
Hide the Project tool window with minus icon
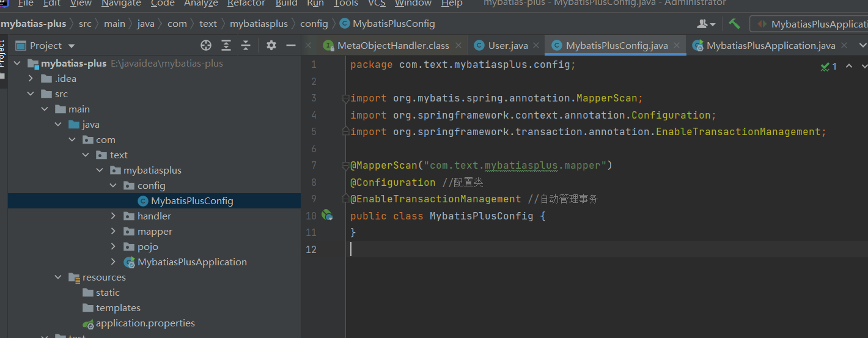291,45
